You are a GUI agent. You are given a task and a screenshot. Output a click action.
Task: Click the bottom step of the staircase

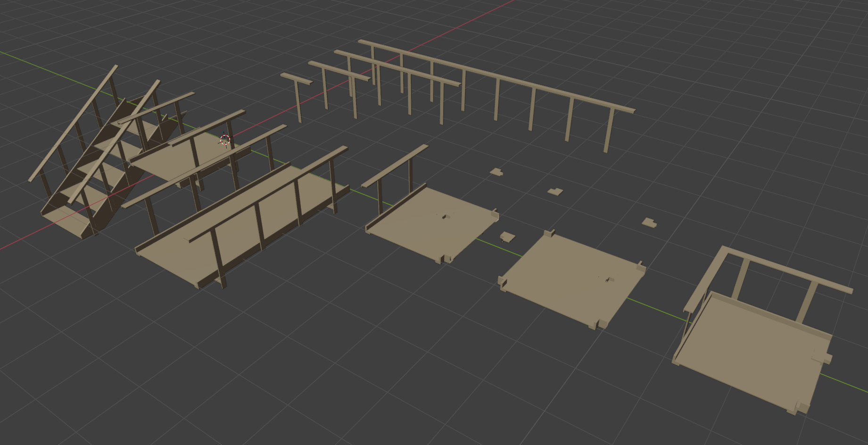(71, 226)
